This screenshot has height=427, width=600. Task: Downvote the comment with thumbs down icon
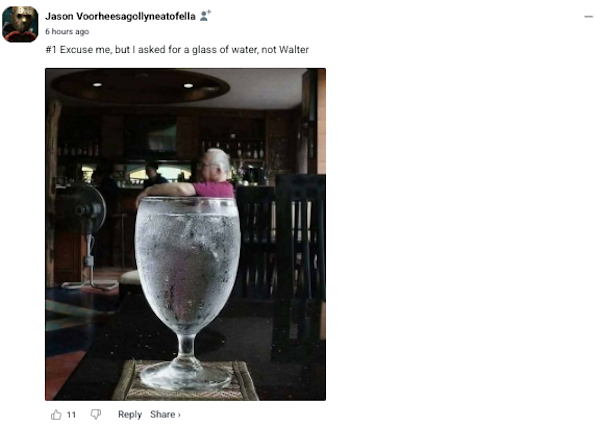pyautogui.click(x=96, y=414)
